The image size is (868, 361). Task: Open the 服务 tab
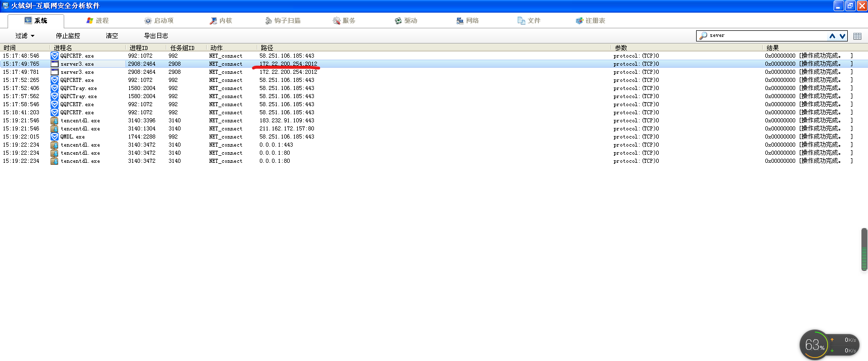click(x=344, y=21)
